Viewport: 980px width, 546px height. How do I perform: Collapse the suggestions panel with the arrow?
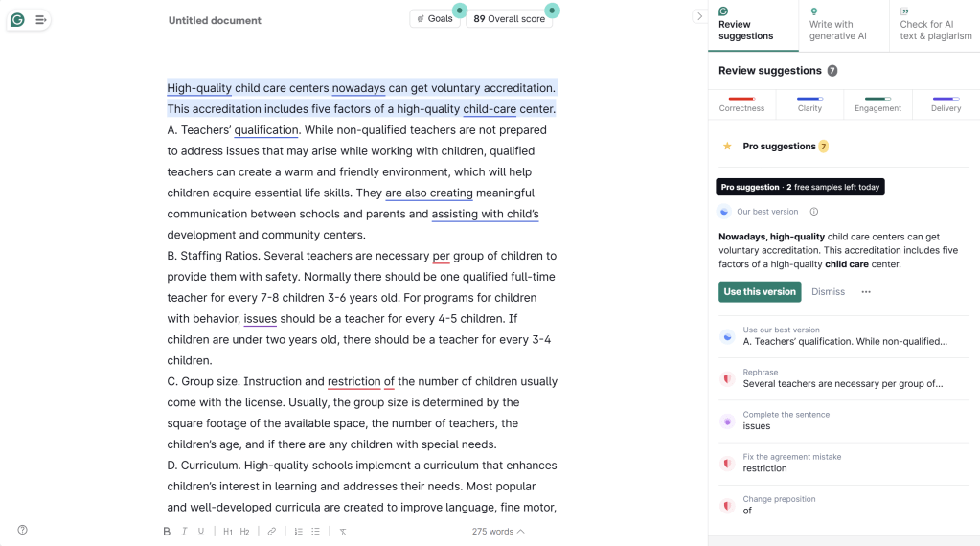click(699, 16)
